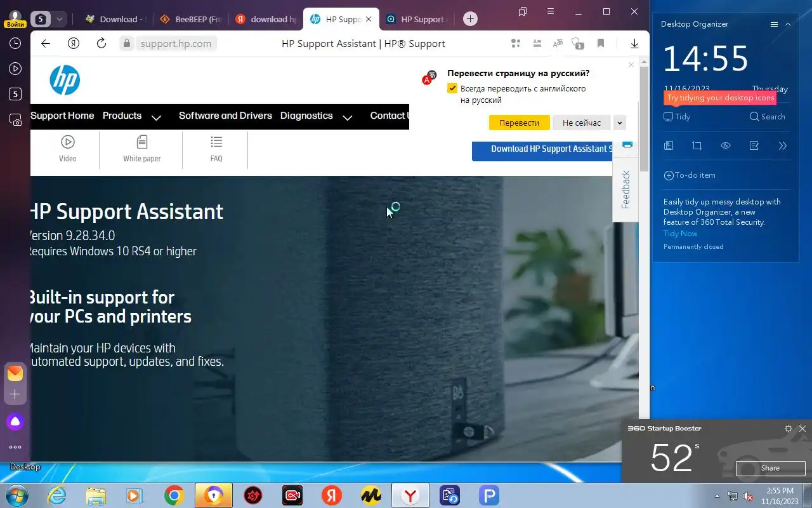Expand the Products menu chevron

(x=156, y=117)
